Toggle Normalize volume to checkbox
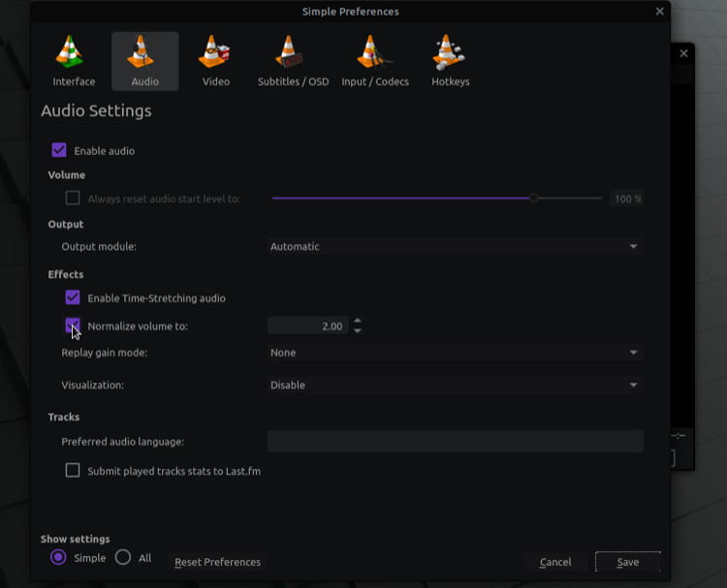 pos(73,325)
